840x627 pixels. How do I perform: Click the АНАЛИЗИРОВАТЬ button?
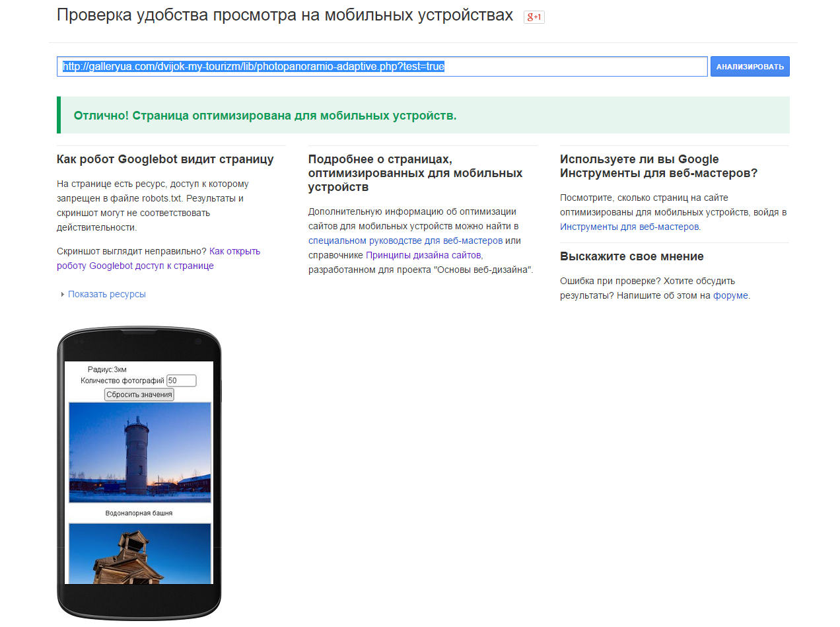point(750,67)
